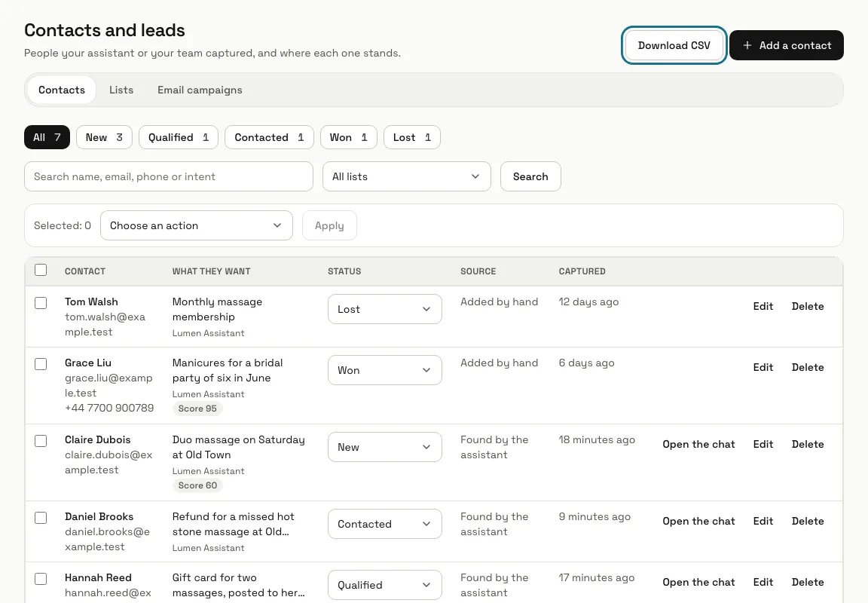This screenshot has width=868, height=603.
Task: Open Claire Dubois's New status dropdown
Action: point(385,447)
